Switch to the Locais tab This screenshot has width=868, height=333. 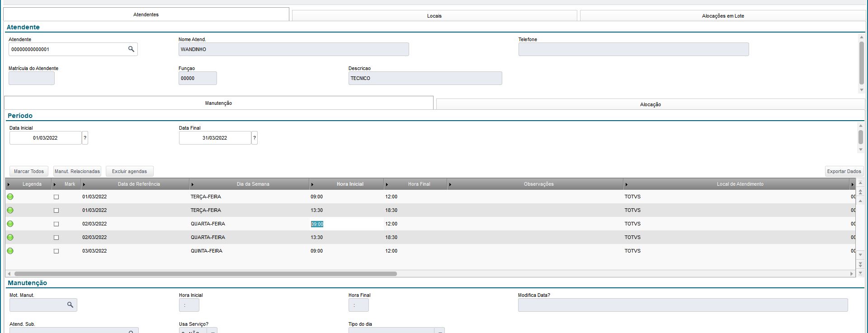pyautogui.click(x=434, y=16)
